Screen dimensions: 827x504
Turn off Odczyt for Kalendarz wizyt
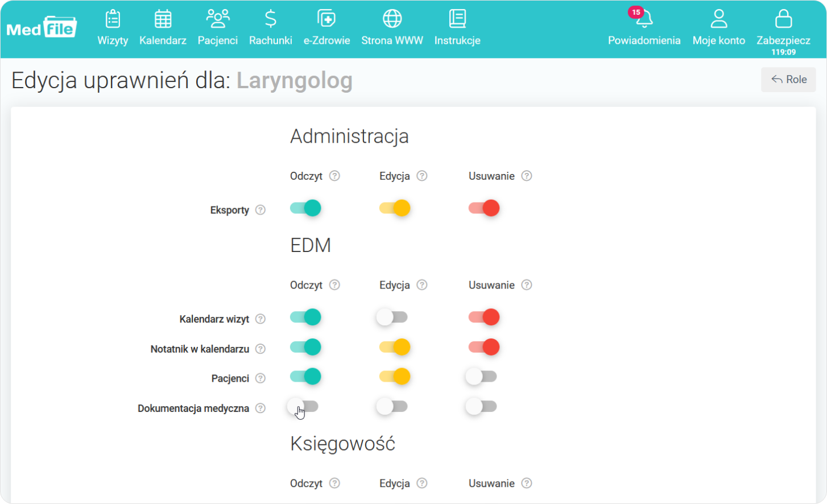(x=305, y=317)
